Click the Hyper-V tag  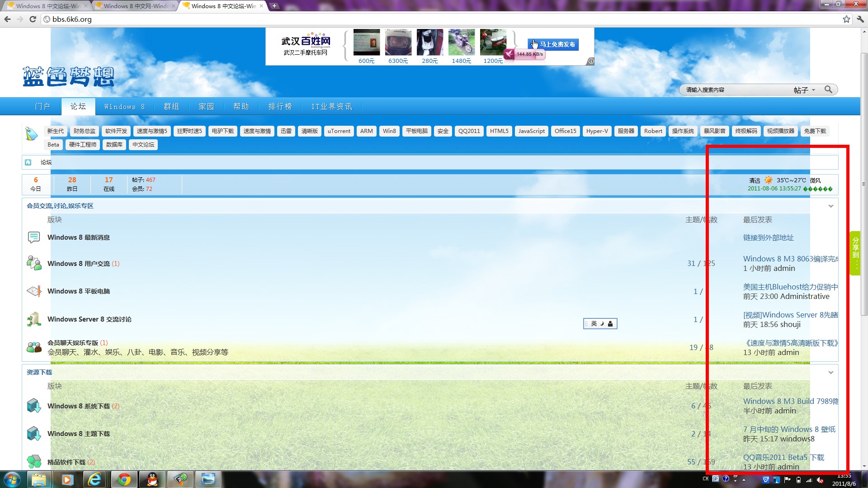click(x=597, y=131)
